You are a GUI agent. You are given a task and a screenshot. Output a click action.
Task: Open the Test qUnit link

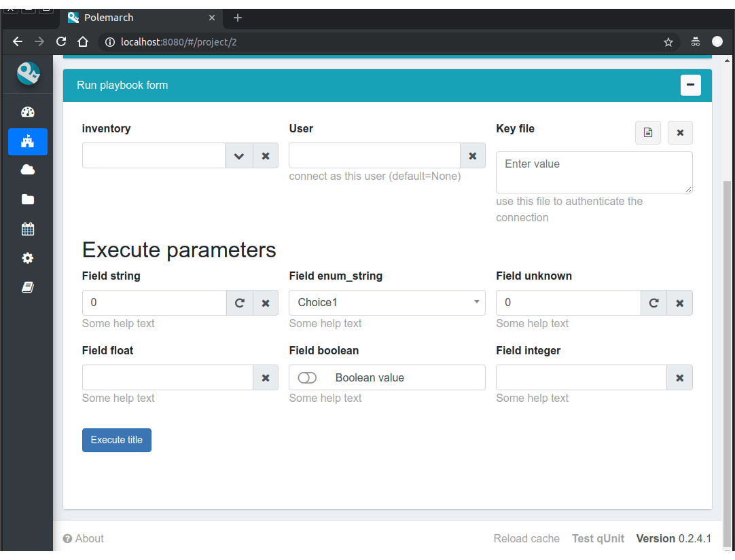(598, 538)
